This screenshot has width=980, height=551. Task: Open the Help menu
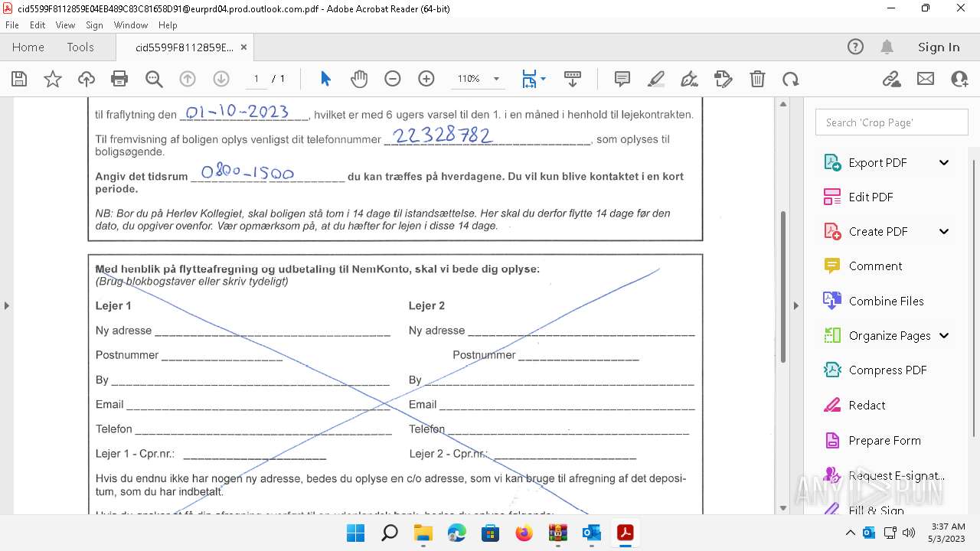point(168,25)
